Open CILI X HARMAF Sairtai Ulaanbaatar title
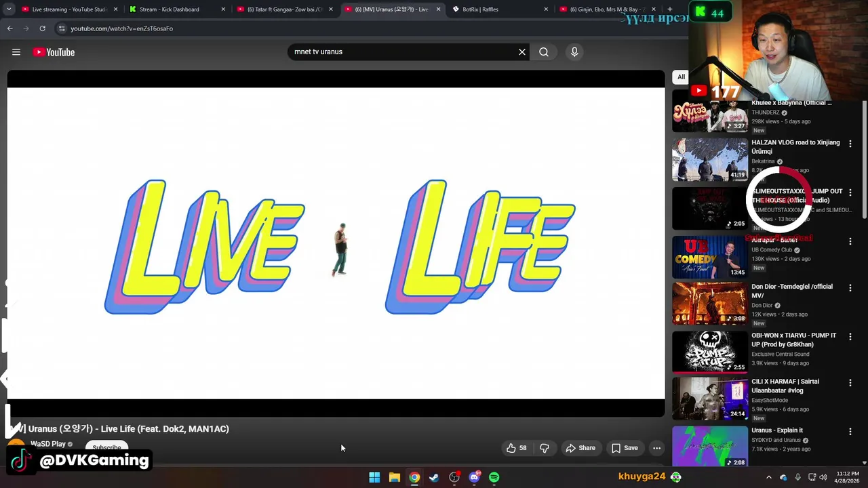Screen dimensions: 868x488 coord(785,386)
